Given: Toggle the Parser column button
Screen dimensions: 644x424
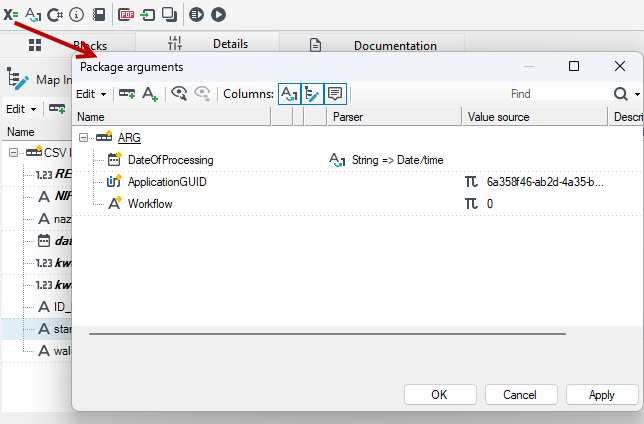Looking at the screenshot, I should tap(289, 94).
